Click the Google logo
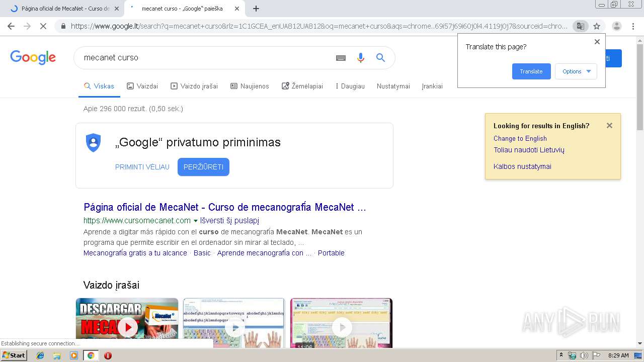 click(33, 57)
